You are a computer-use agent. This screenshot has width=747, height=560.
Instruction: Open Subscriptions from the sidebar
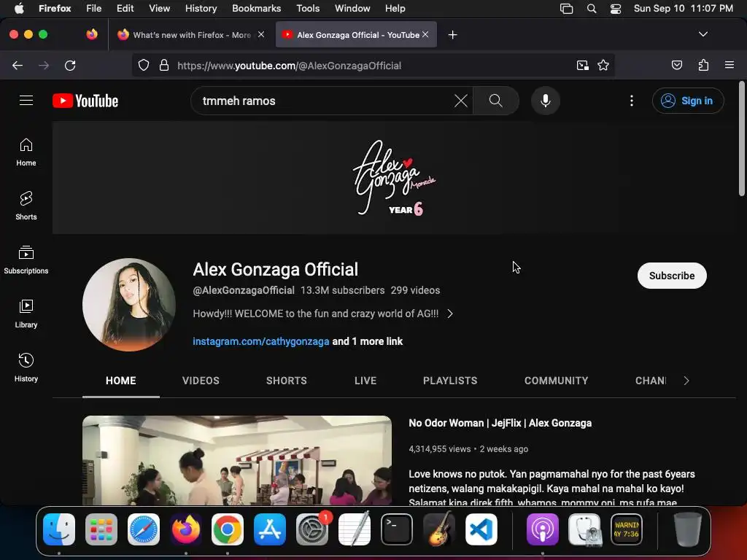(26, 260)
